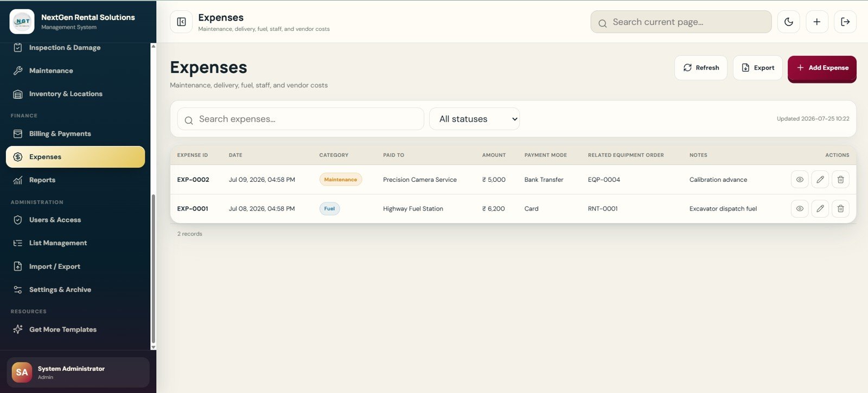Click the sidebar scroll down arrow

pyautogui.click(x=153, y=347)
